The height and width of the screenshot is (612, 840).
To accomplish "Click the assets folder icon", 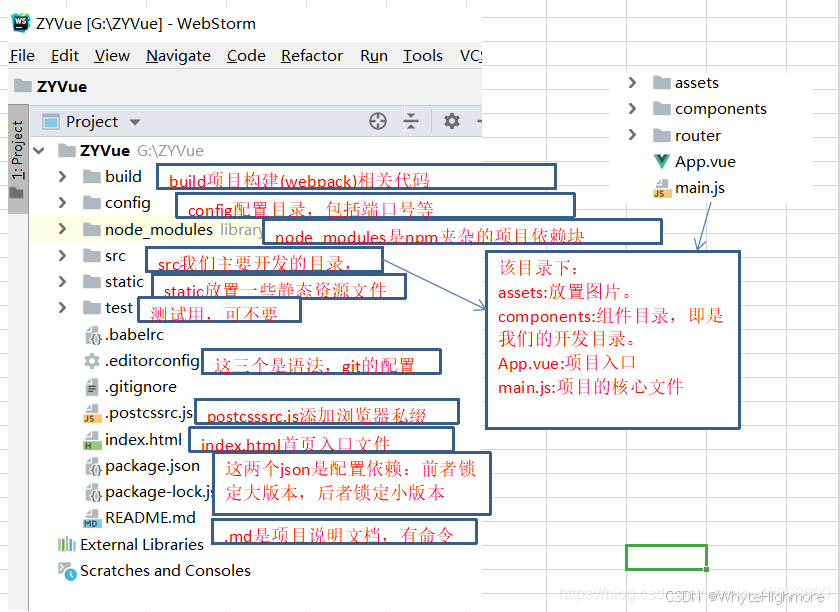I will click(662, 83).
